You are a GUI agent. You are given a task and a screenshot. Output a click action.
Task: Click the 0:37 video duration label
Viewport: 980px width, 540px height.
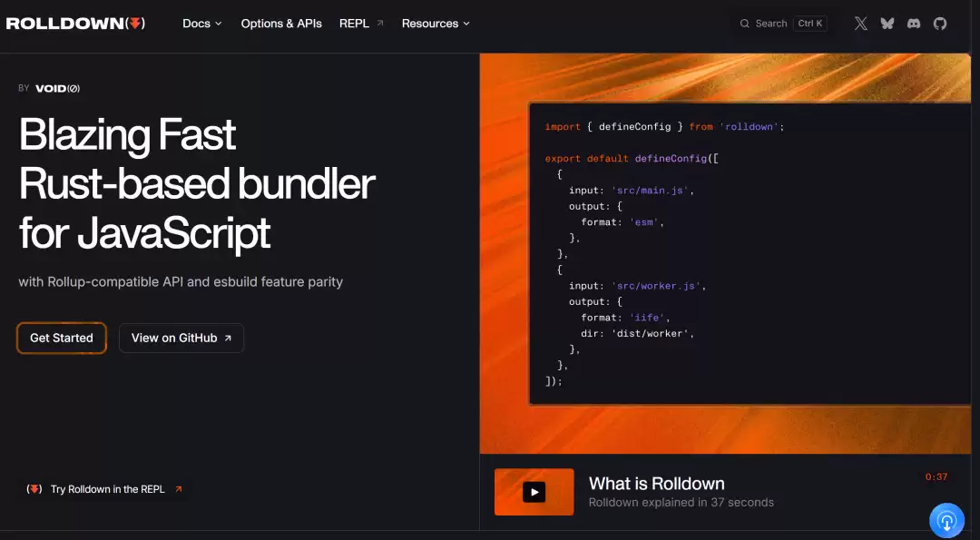[x=936, y=476]
